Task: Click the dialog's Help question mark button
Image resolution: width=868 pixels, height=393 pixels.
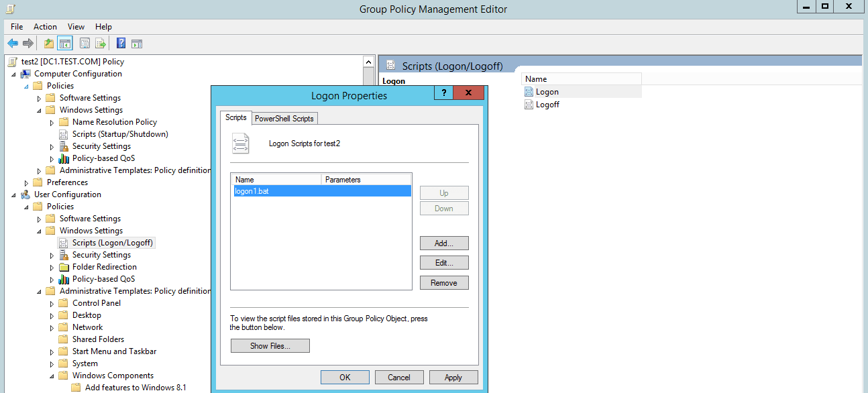Action: pyautogui.click(x=443, y=93)
